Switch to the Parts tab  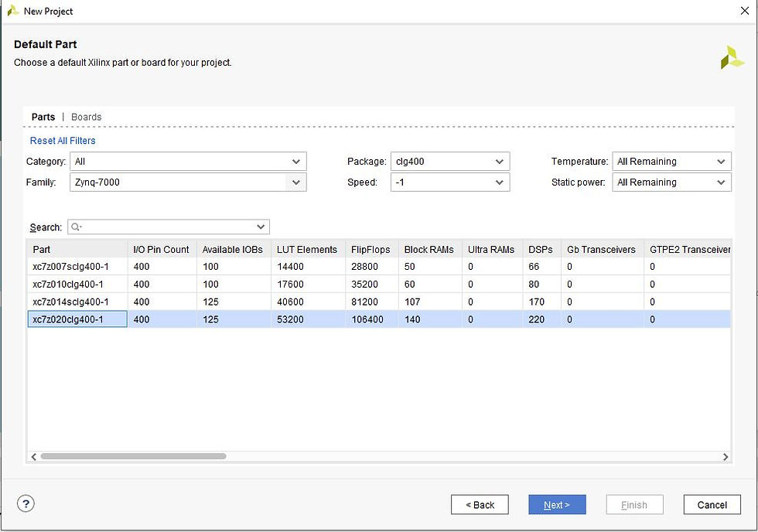coord(43,117)
